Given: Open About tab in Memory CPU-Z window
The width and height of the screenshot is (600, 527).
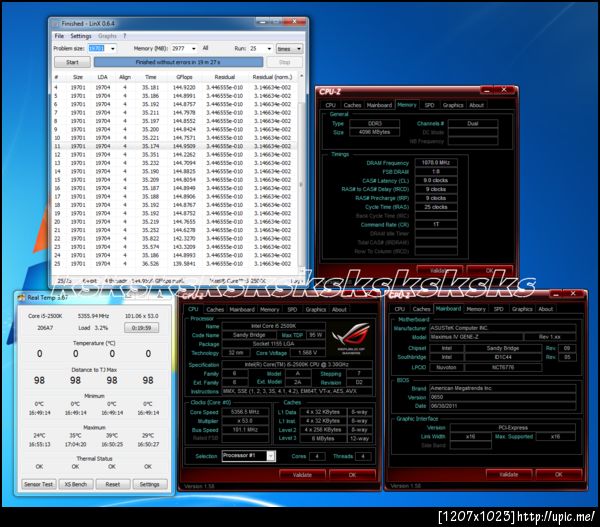Looking at the screenshot, I should 476,105.
